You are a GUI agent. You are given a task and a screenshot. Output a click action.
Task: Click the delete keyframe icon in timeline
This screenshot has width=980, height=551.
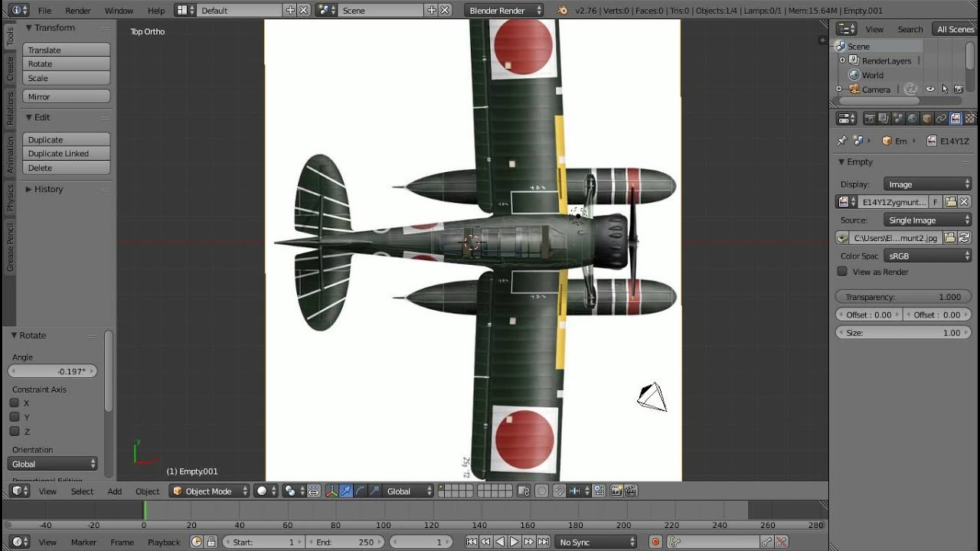(x=780, y=542)
